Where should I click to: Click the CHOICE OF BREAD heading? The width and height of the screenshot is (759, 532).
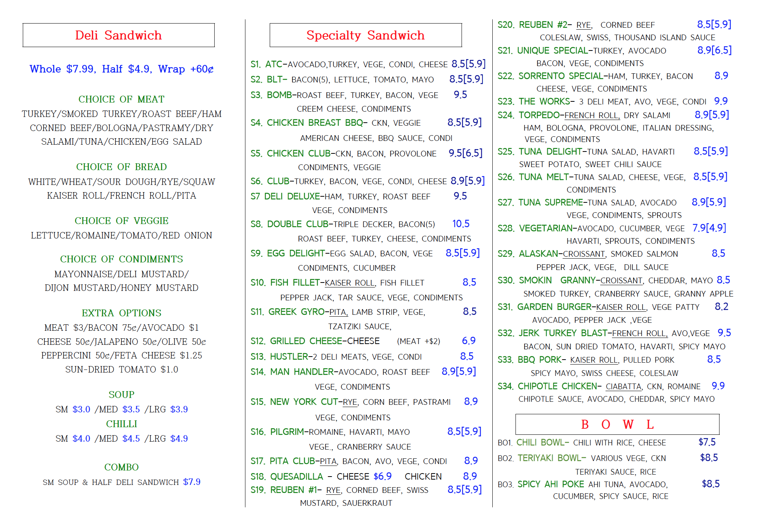point(121,167)
